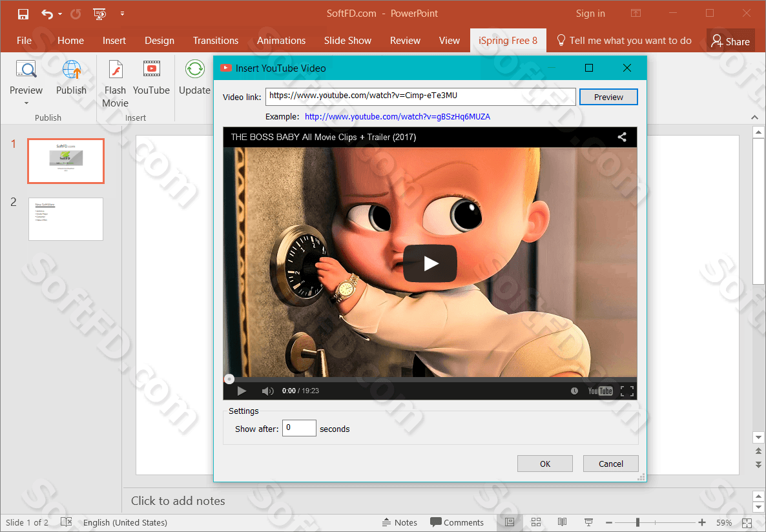The height and width of the screenshot is (532, 766).
Task: Fit slide to current window icon
Action: coord(747,522)
